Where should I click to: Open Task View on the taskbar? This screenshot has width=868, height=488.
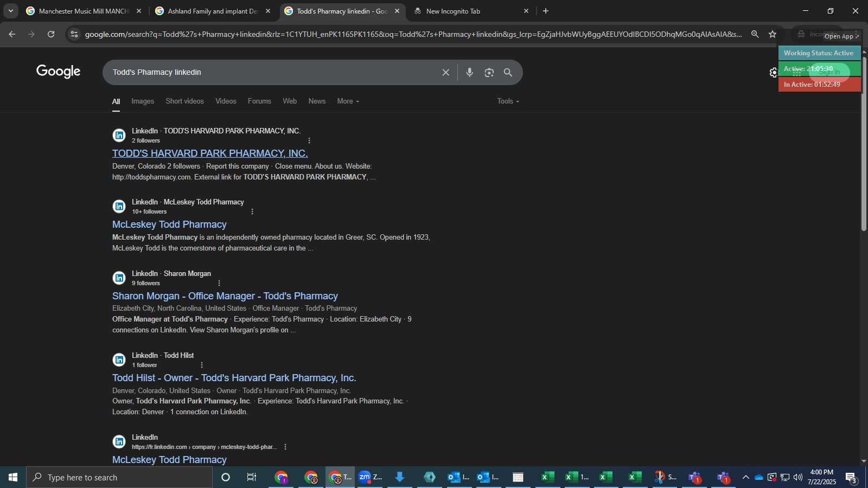(x=252, y=477)
